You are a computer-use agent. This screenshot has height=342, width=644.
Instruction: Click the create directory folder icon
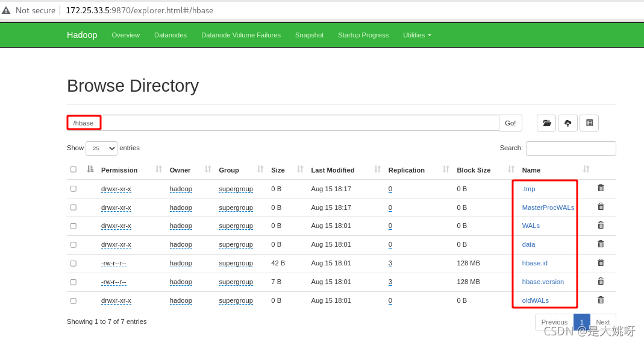[x=546, y=123]
